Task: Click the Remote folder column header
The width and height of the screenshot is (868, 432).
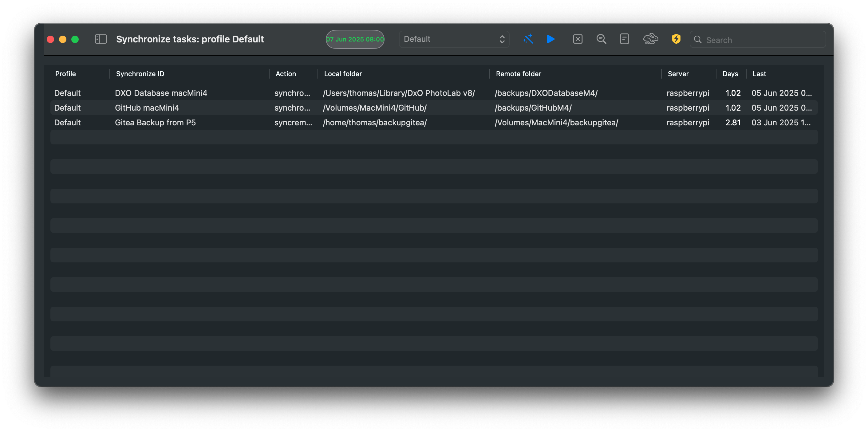Action: (x=518, y=74)
